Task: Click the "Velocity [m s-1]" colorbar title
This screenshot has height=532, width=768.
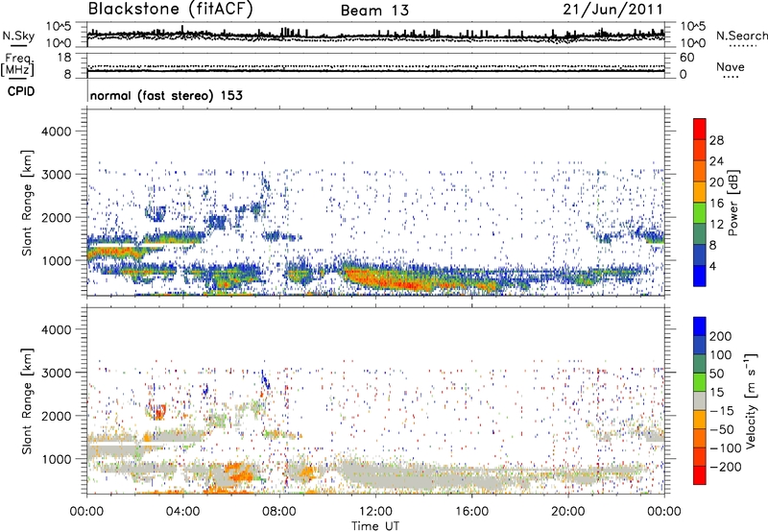Action: [x=751, y=400]
